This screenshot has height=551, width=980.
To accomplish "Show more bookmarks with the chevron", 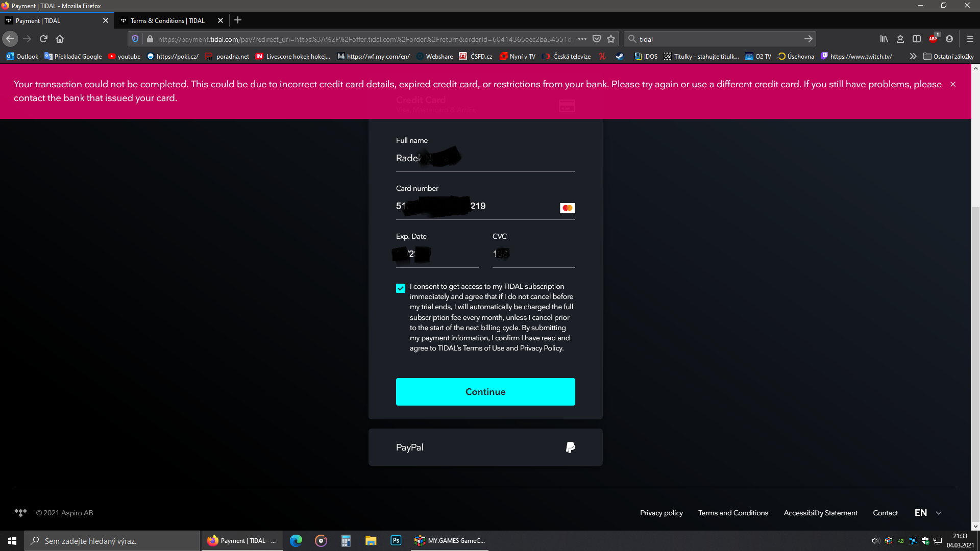I will pos(913,56).
